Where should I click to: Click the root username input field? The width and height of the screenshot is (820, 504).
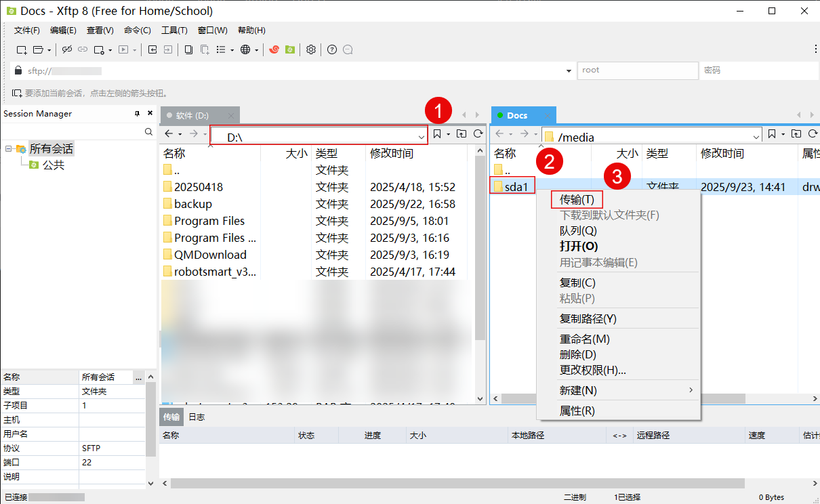point(637,70)
